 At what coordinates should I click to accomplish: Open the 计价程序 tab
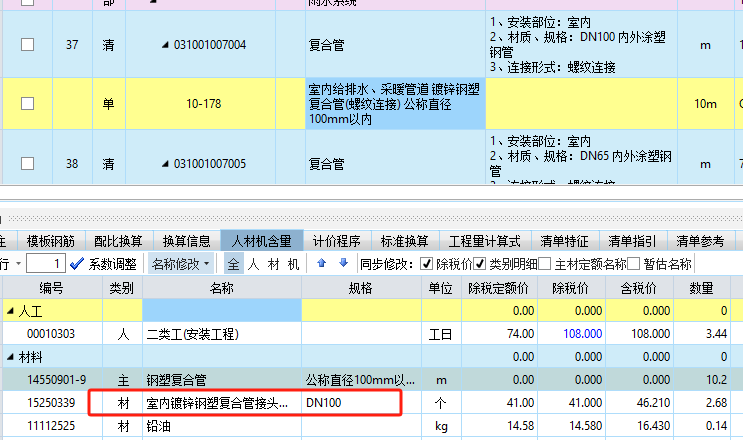[337, 241]
